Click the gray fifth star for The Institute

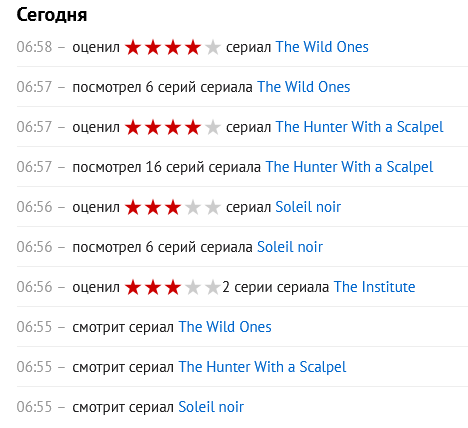[213, 287]
